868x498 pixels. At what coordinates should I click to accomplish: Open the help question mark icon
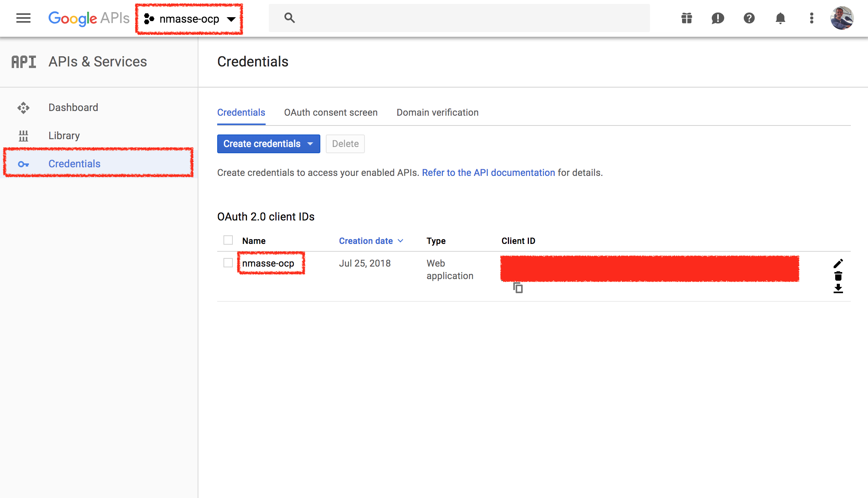click(x=749, y=18)
